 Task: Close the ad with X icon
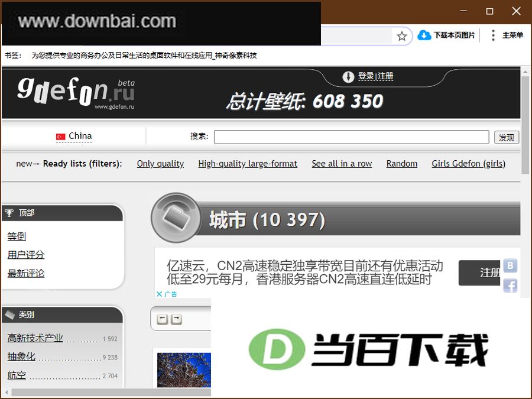159,294
